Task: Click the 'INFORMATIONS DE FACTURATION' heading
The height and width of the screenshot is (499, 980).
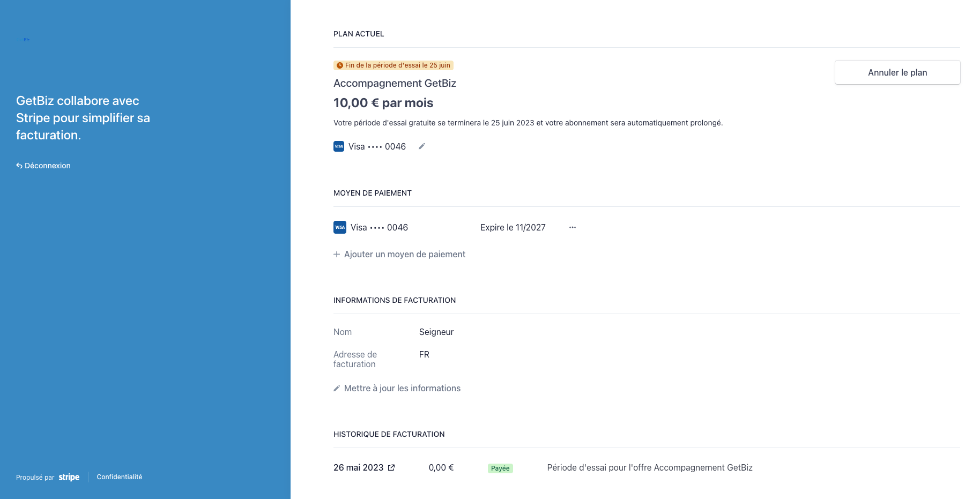Action: (395, 300)
